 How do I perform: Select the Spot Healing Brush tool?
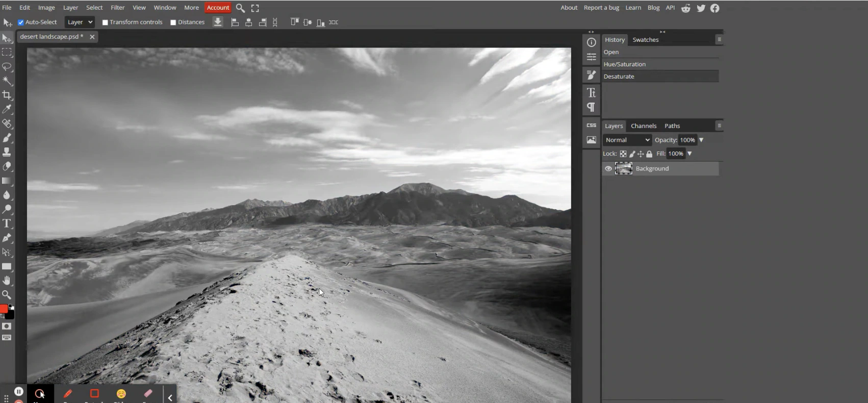pos(7,123)
